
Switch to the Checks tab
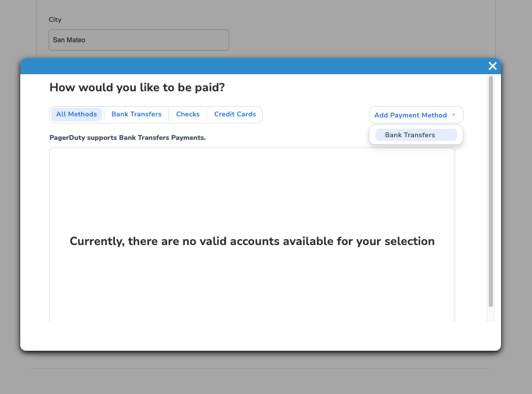[187, 114]
